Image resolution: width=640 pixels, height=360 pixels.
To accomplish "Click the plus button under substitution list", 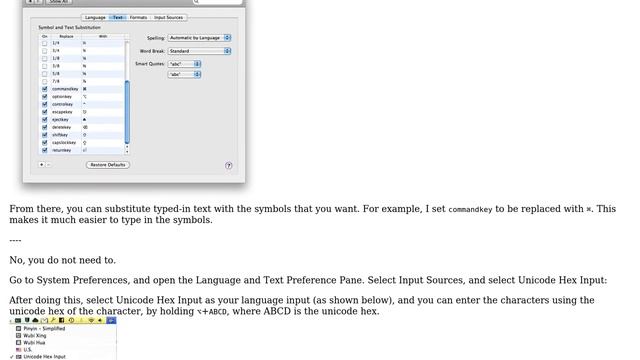I will click(x=42, y=164).
